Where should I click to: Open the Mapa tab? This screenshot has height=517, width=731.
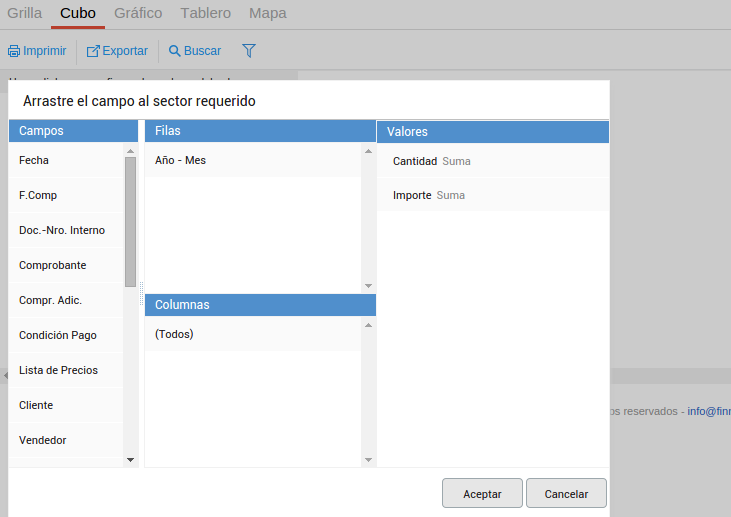(267, 14)
